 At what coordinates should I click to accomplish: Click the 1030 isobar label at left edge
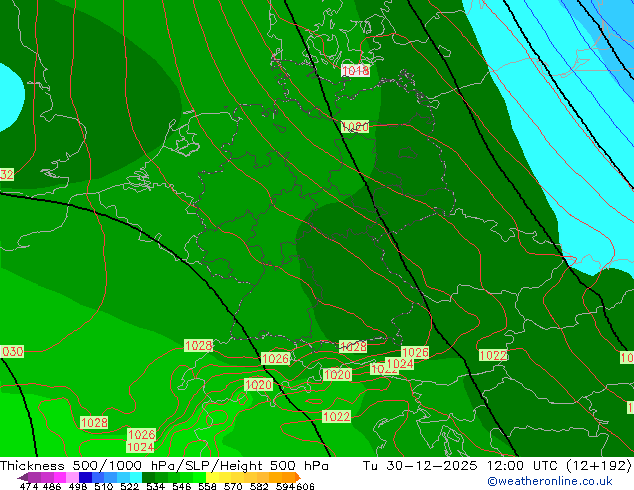[12, 351]
